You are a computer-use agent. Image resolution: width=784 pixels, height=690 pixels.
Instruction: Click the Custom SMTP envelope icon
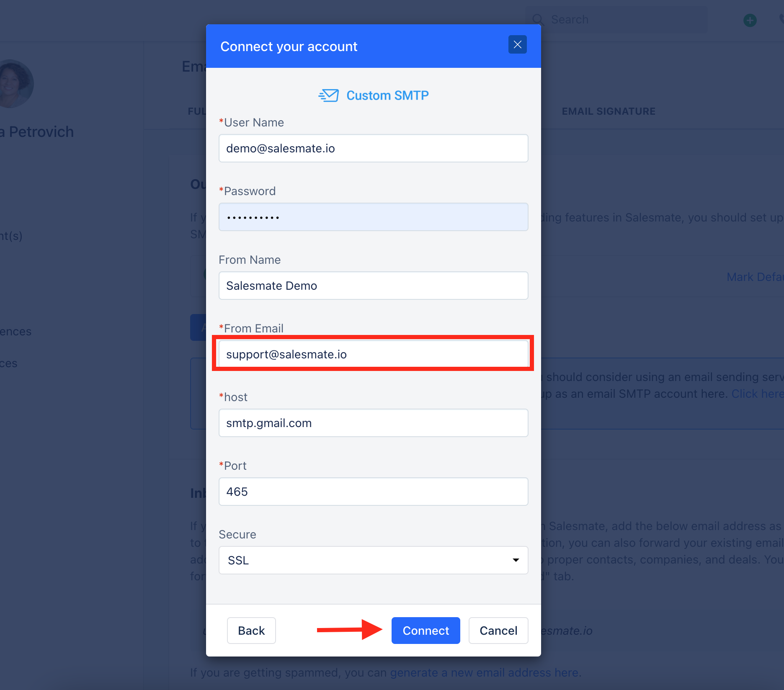click(x=329, y=95)
